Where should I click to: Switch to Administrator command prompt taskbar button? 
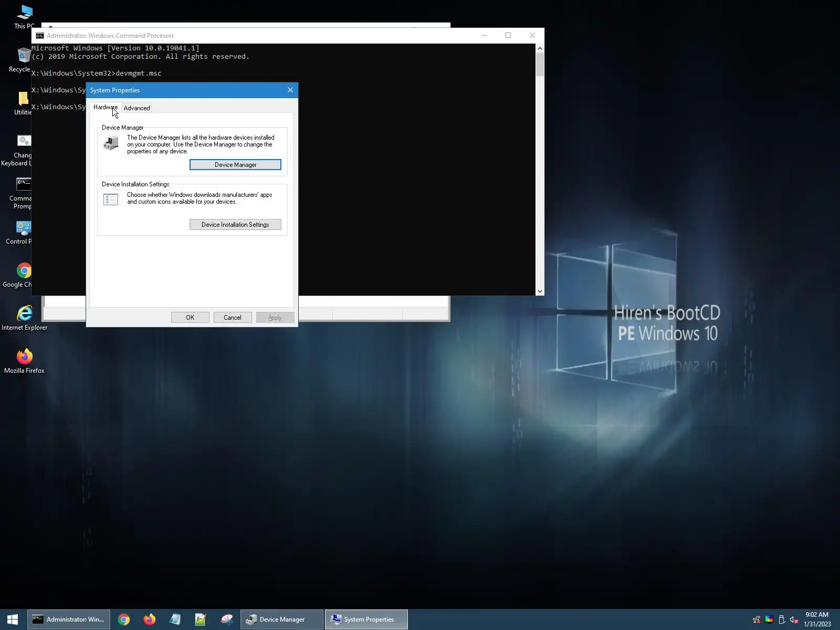tap(69, 619)
